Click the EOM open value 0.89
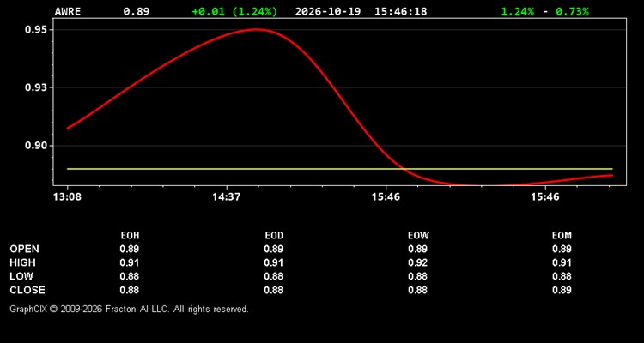The width and height of the screenshot is (644, 343). [x=562, y=249]
